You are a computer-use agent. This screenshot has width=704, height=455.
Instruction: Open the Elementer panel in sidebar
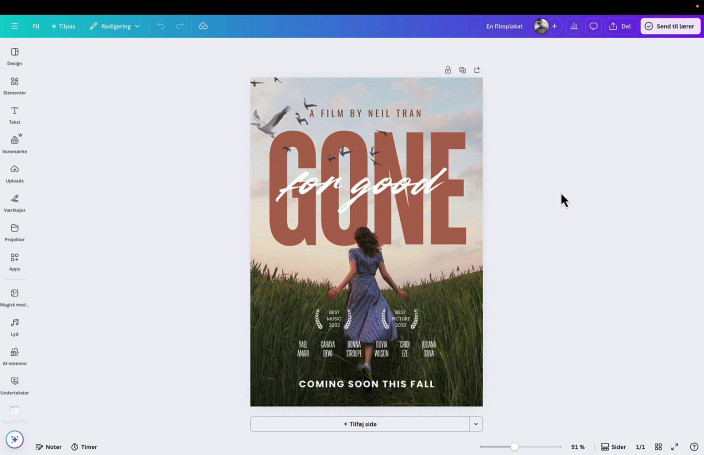point(14,84)
